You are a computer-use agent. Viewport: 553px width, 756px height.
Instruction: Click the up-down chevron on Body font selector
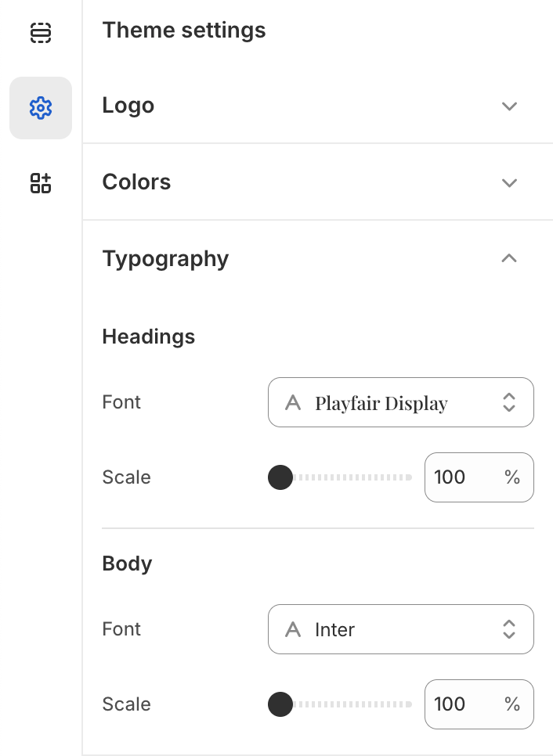click(509, 629)
